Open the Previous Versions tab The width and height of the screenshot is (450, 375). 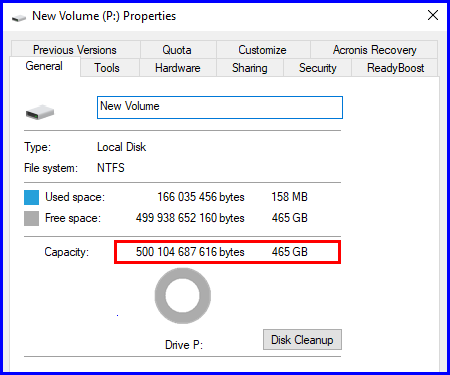[x=75, y=50]
